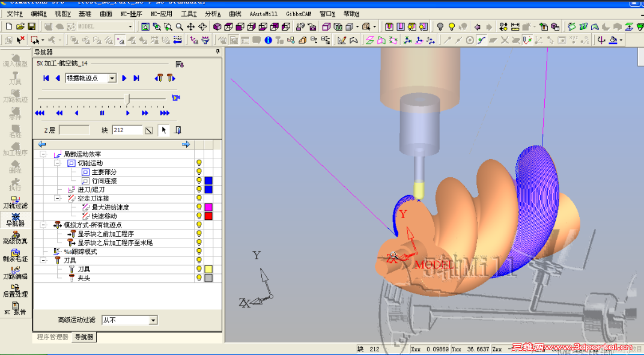
Task: Open NC 报告 in the left sidebar
Action: point(15,308)
